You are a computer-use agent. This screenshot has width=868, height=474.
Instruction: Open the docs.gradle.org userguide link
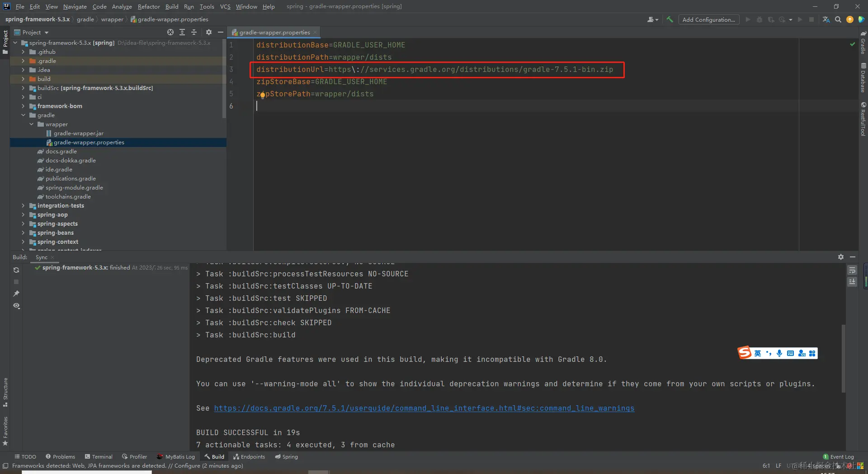click(x=424, y=408)
